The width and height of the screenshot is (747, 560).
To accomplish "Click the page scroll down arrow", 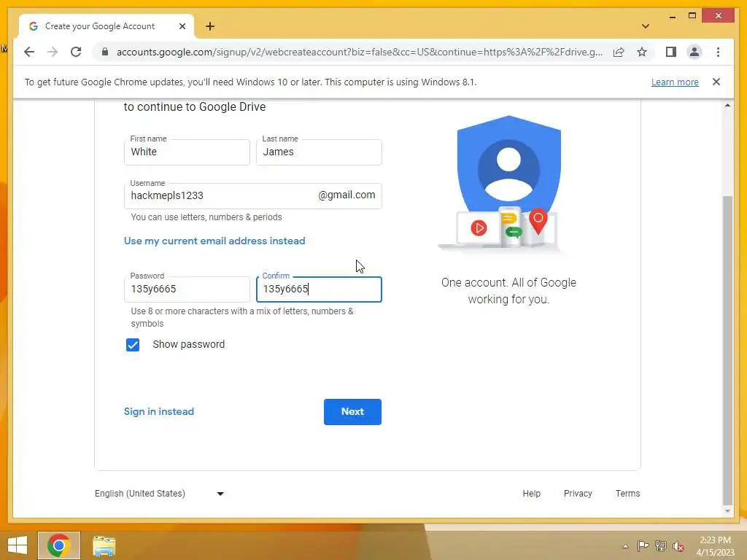I will [x=727, y=511].
